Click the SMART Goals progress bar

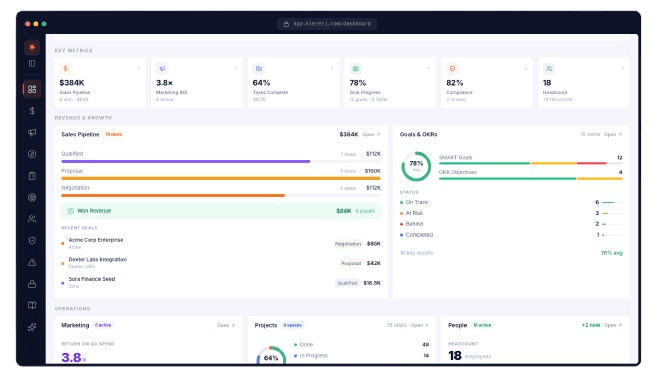click(531, 163)
